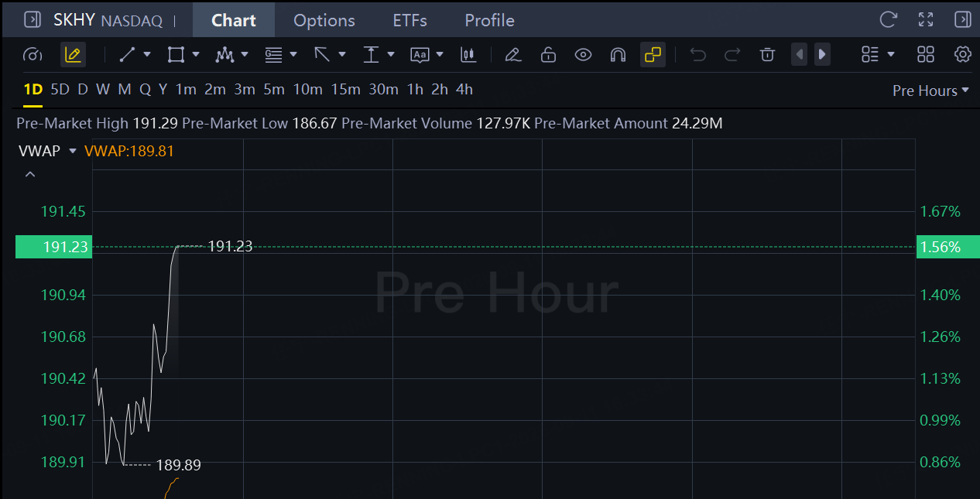Expand the Pre Hours dropdown

(930, 91)
